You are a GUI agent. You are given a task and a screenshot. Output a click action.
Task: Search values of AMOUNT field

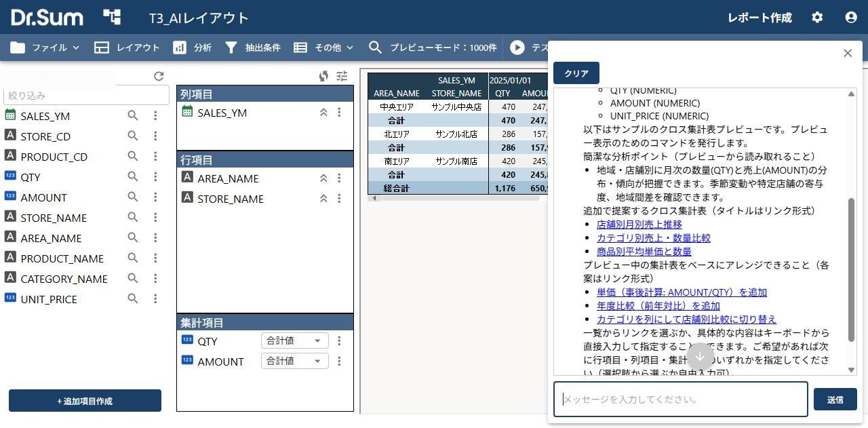coord(133,197)
